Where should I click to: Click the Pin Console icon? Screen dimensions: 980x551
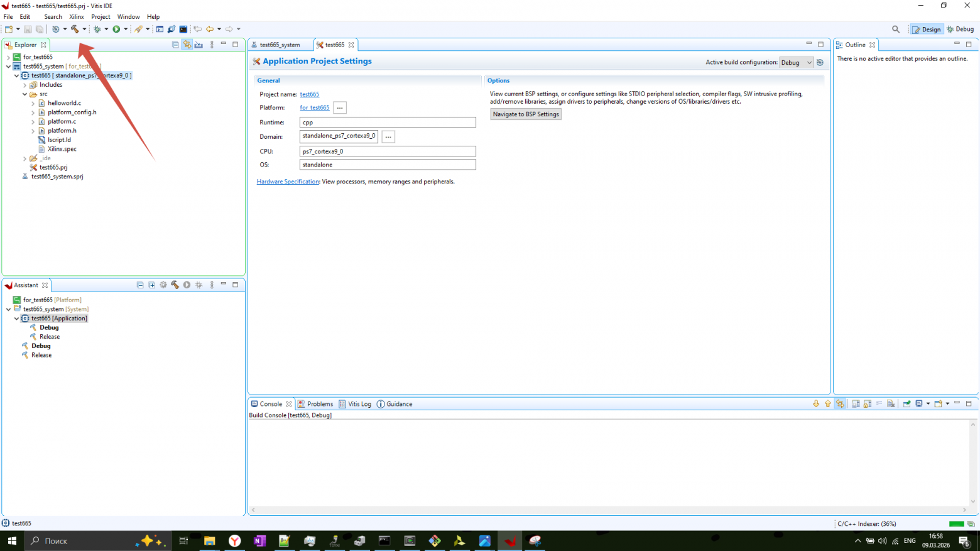906,404
